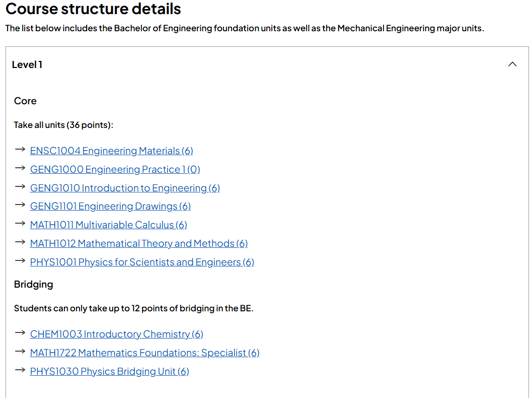Open CHEM1003 Introductory Chemistry link
Screen dimensions: 532x401
(116, 335)
